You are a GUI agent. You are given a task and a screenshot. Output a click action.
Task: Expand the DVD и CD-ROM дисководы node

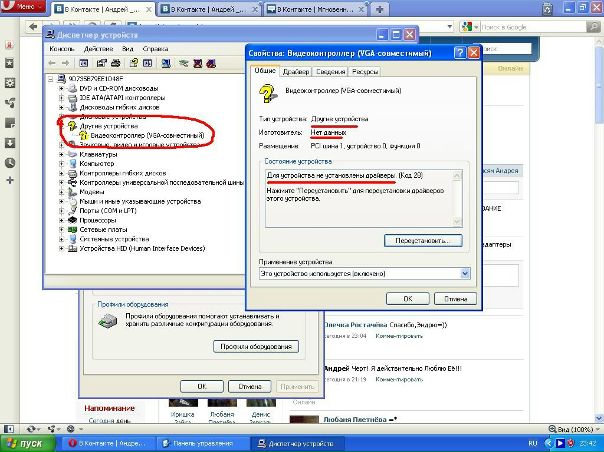[62, 88]
